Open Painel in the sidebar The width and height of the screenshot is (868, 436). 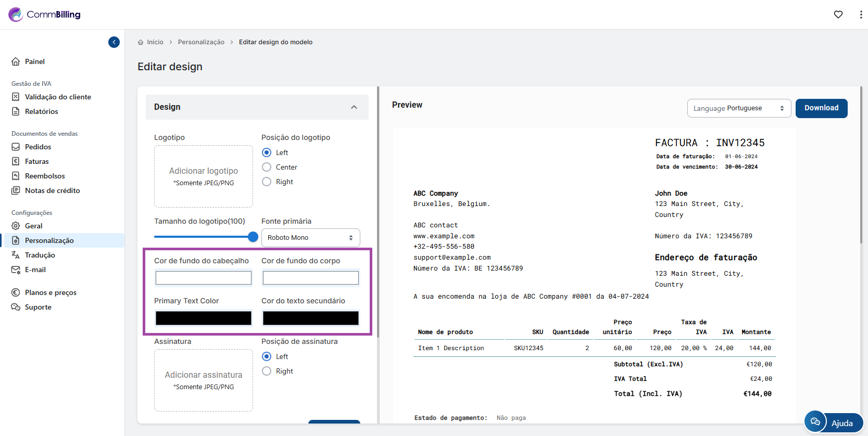tap(35, 61)
